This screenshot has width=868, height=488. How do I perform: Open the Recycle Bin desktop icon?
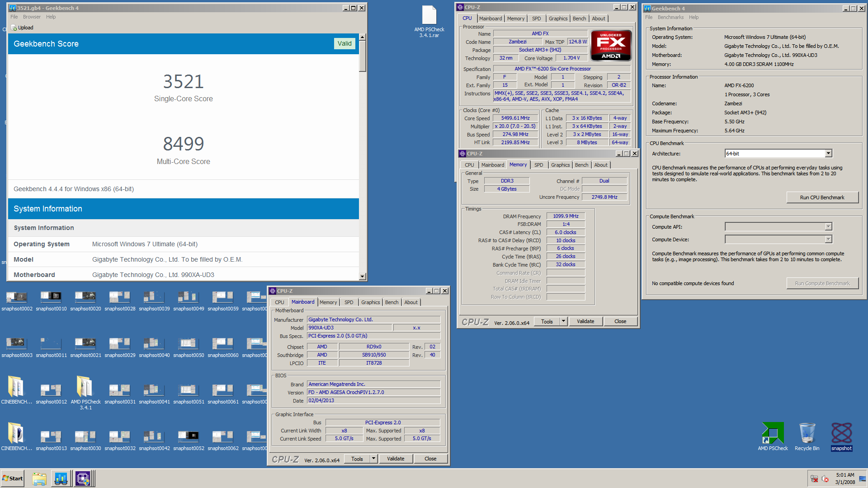[x=807, y=436]
